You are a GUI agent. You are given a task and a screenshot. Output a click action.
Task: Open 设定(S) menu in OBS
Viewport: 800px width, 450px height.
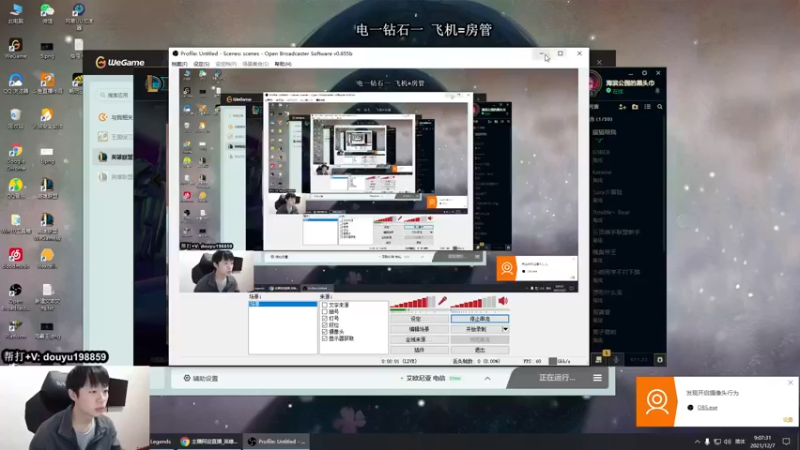(x=201, y=64)
